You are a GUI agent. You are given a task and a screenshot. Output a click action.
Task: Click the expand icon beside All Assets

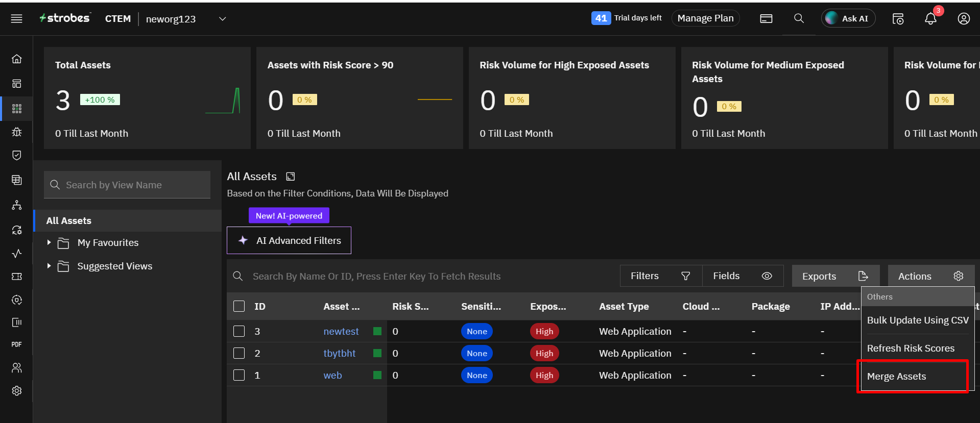[291, 177]
